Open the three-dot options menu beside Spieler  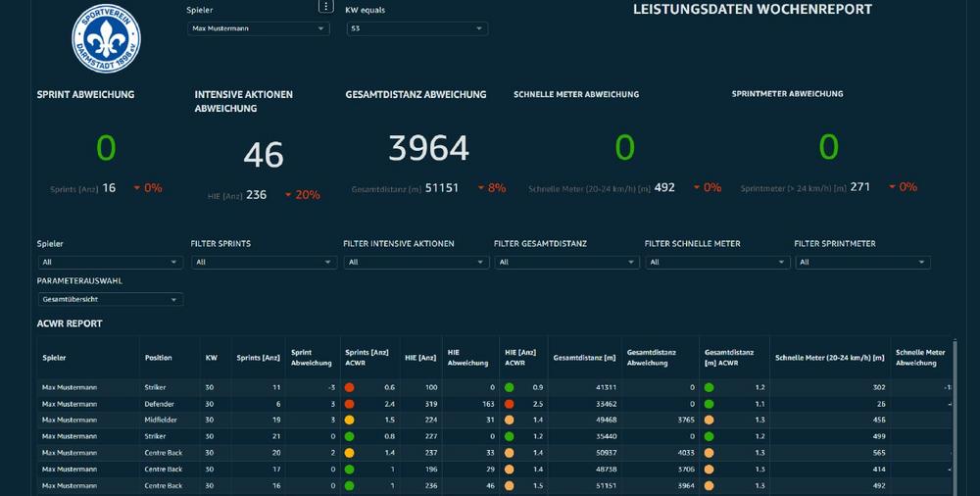point(325,7)
